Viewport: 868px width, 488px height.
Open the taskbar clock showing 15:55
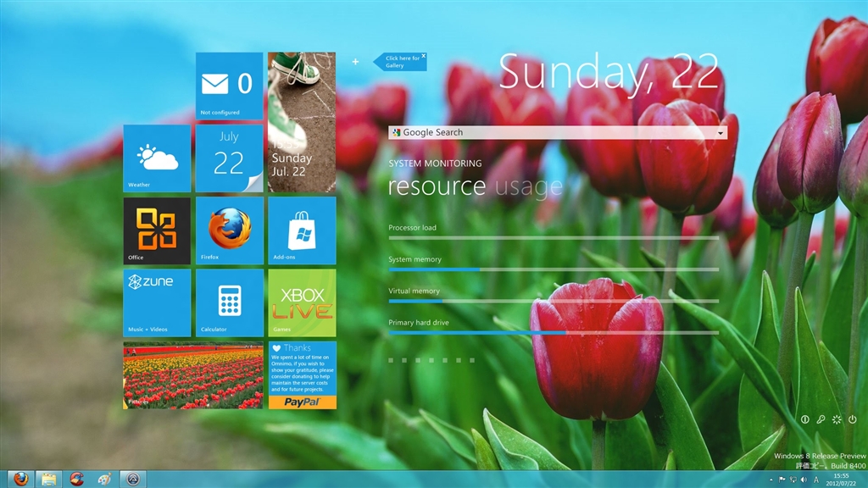click(841, 480)
